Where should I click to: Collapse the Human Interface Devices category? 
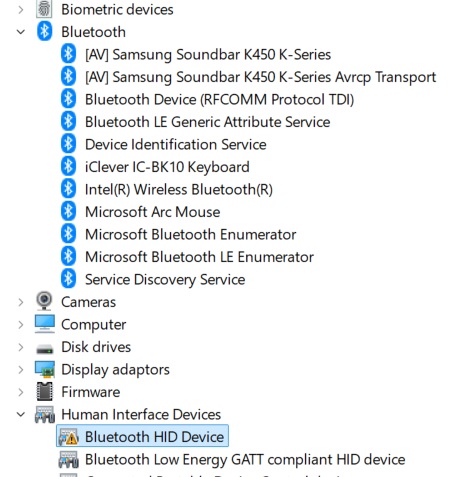coord(21,414)
